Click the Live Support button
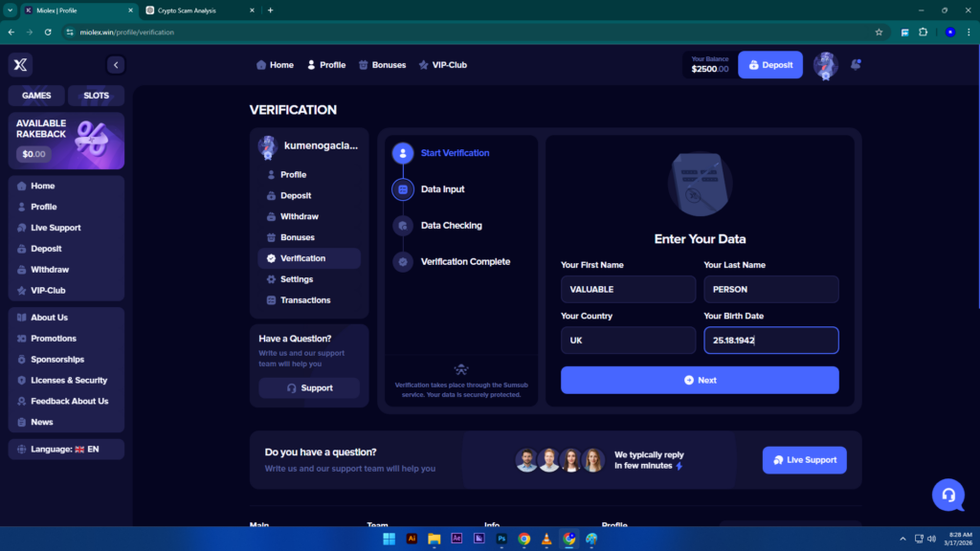 click(804, 459)
